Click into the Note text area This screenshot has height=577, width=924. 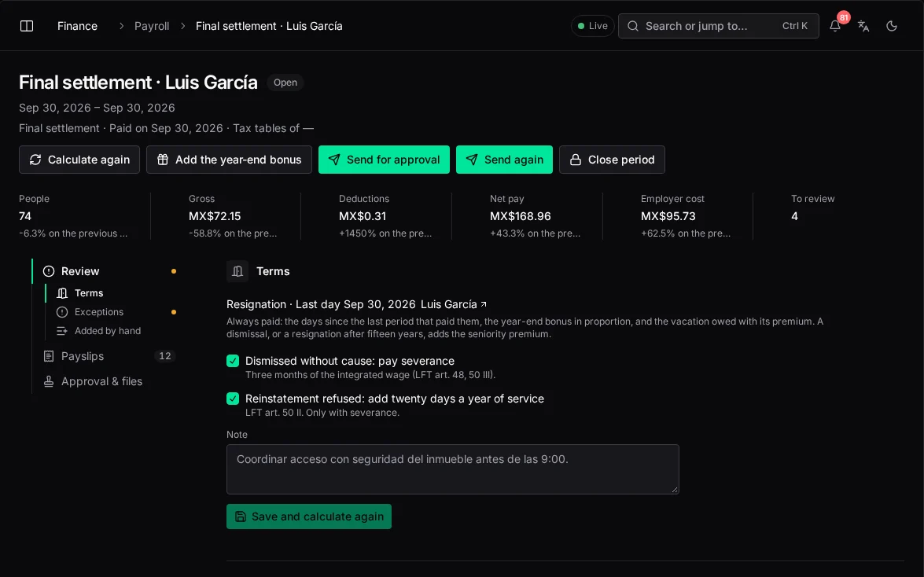click(453, 469)
